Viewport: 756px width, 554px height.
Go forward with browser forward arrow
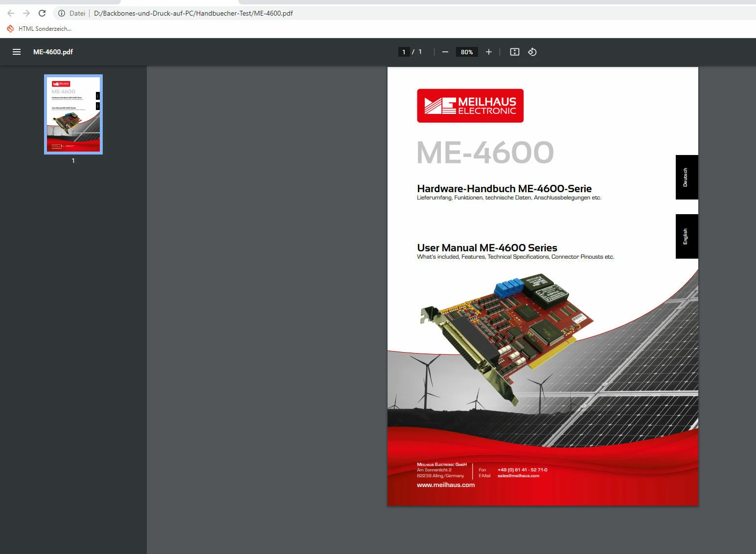point(26,13)
